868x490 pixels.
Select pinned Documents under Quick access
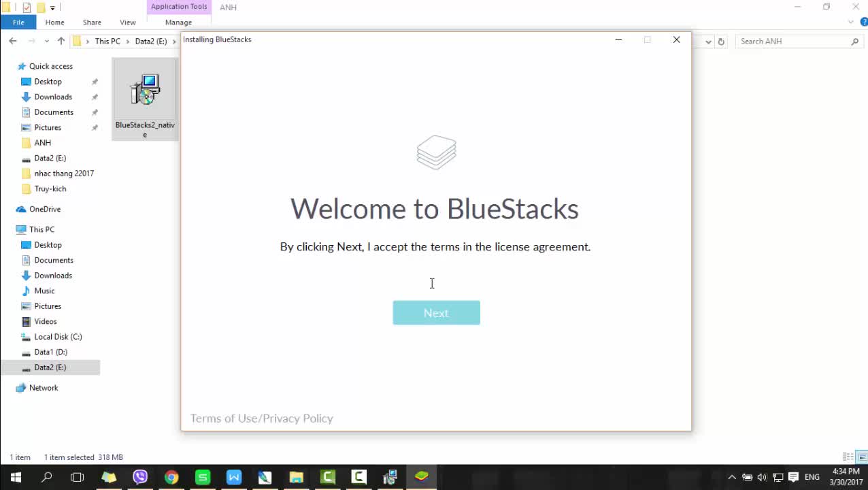click(x=54, y=112)
